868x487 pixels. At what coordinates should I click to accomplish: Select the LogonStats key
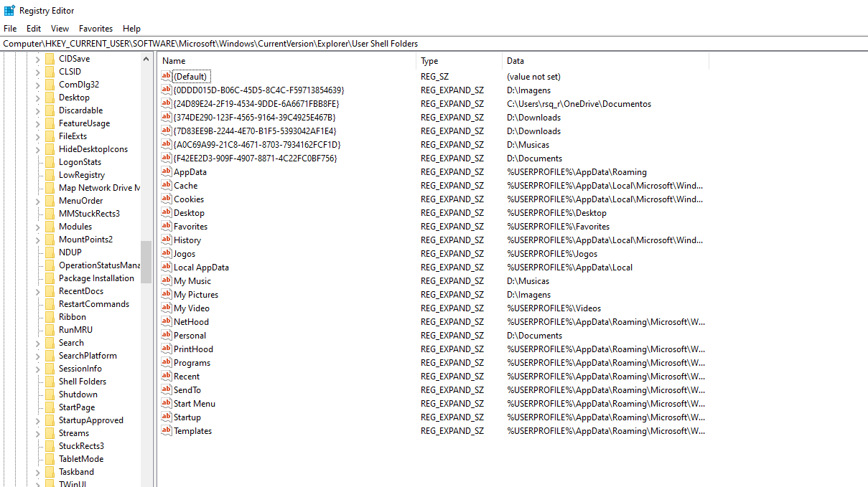[x=80, y=162]
